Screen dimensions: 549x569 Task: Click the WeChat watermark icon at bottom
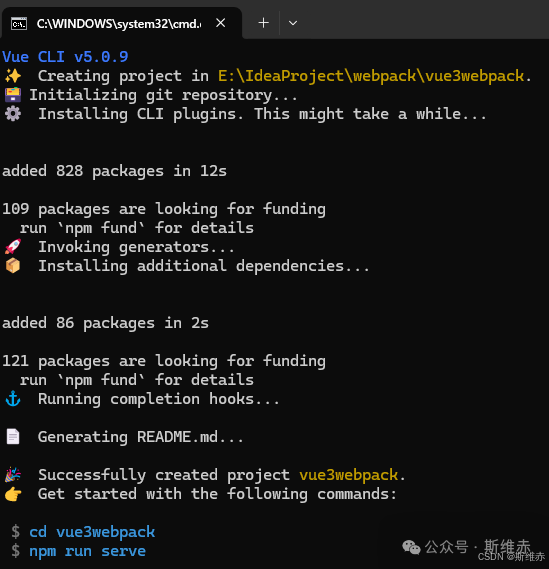tap(411, 547)
